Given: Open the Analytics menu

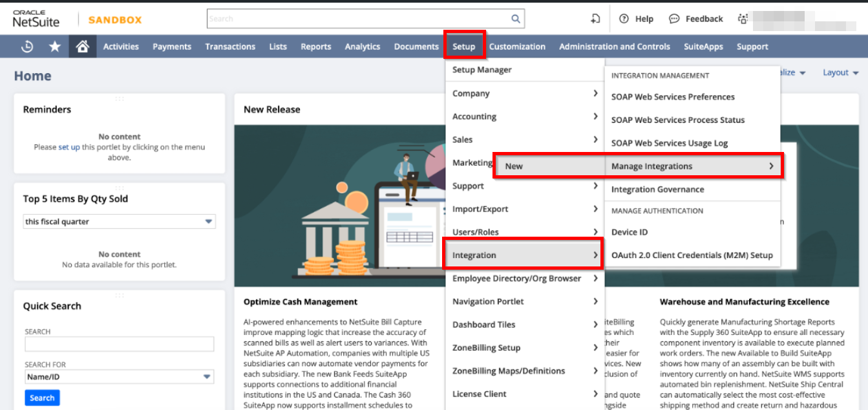Looking at the screenshot, I should click(363, 47).
